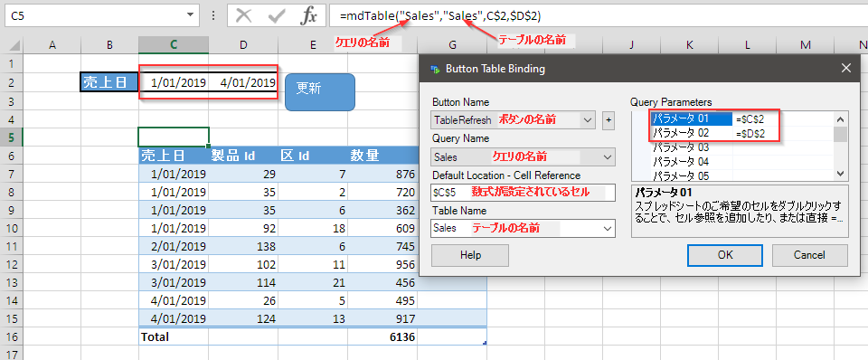Click the plus button beside Button Name
Viewport: 868px width, 360px height.
point(608,120)
